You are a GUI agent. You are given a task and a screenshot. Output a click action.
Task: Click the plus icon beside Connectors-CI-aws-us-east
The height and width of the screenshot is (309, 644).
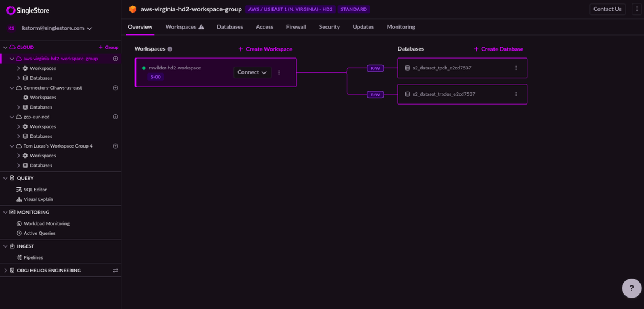pyautogui.click(x=116, y=88)
